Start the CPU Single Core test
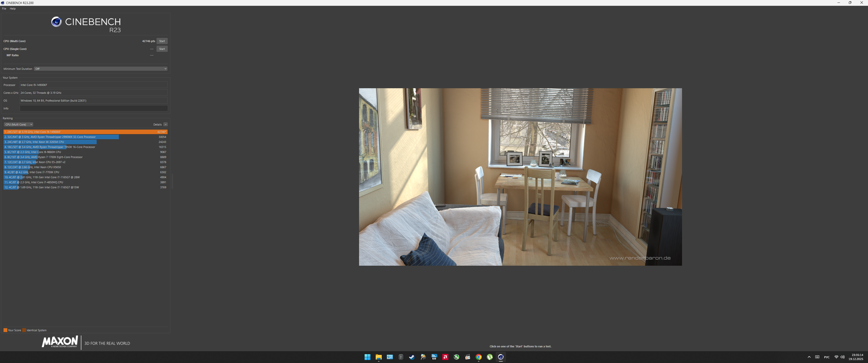Viewport: 868px width, 363px height. (162, 49)
